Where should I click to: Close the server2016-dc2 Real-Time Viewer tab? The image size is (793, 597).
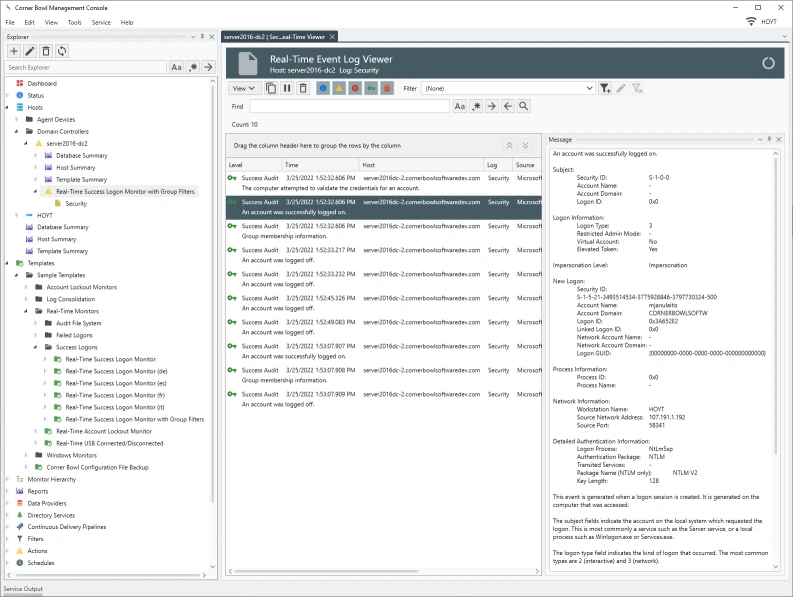point(332,36)
